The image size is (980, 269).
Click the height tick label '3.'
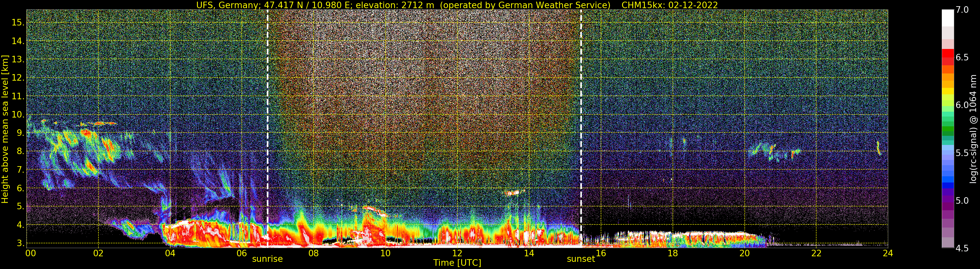[x=21, y=243]
